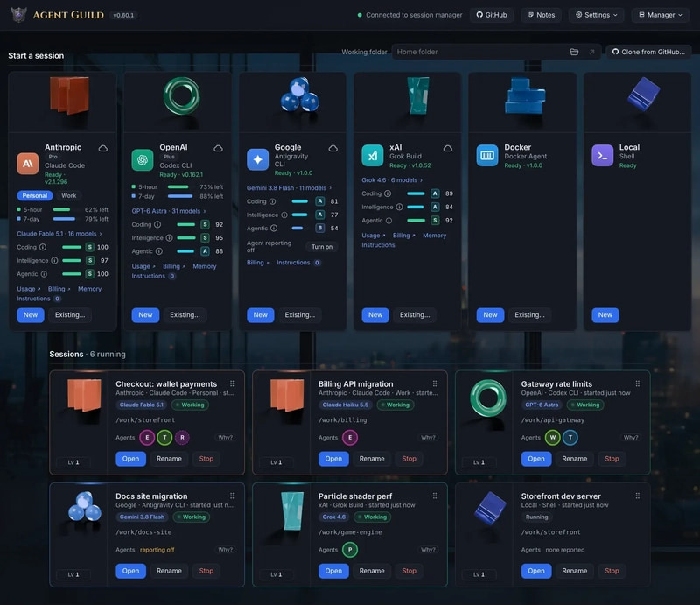Image resolution: width=700 pixels, height=605 pixels.
Task: Show Intelligence score info on OpenAI card
Action: point(169,238)
